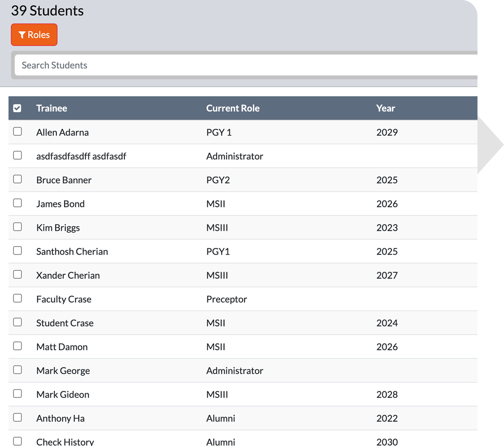Click the name Student Crase
The width and height of the screenshot is (504, 446).
click(65, 323)
